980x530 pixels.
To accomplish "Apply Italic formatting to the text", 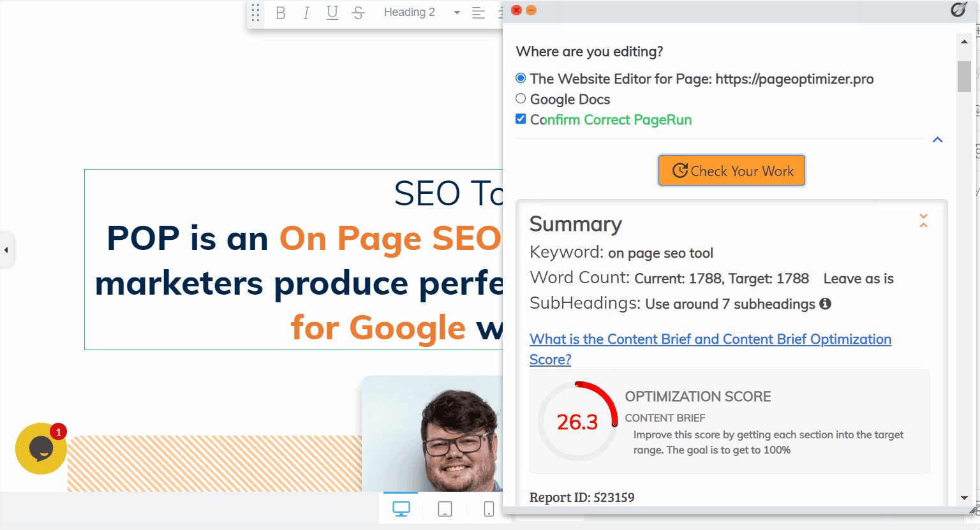I will pos(306,12).
